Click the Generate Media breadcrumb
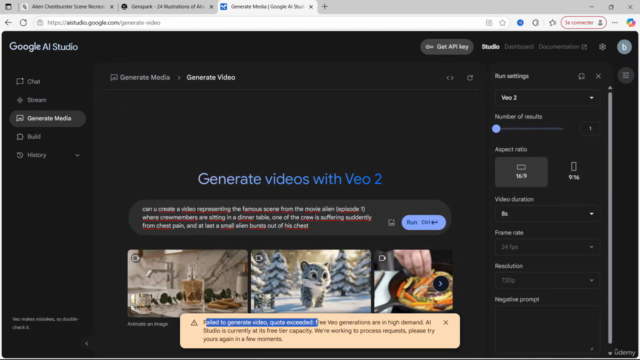The width and height of the screenshot is (640, 360). pyautogui.click(x=140, y=78)
